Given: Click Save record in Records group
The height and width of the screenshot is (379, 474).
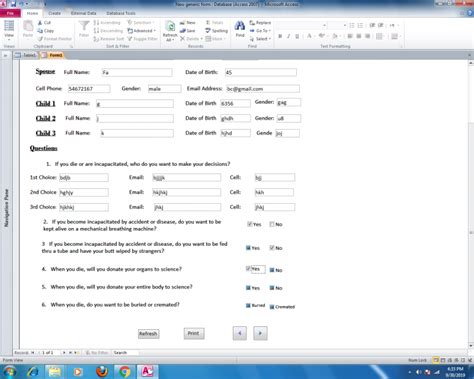Looking at the screenshot, I should 188,31.
